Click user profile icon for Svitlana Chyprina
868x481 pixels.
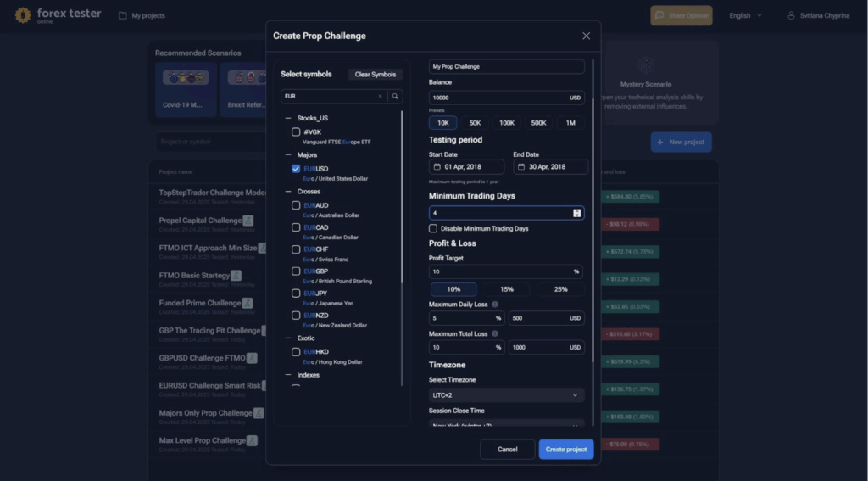click(x=791, y=15)
